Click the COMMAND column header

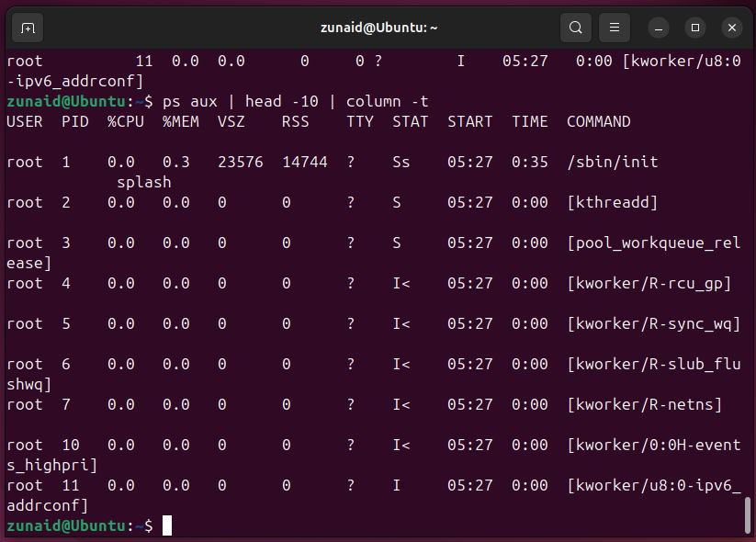point(598,121)
